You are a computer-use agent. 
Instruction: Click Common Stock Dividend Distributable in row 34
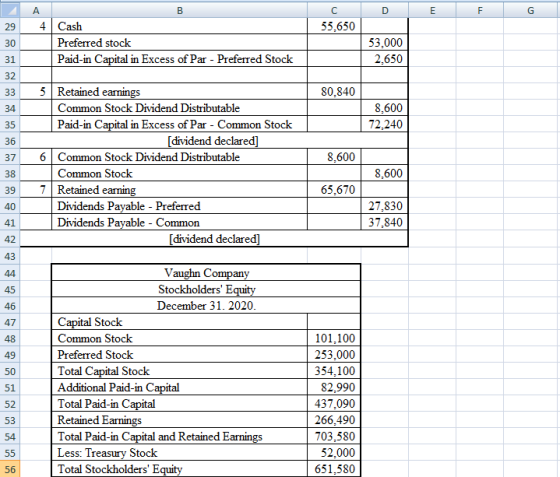180,108
